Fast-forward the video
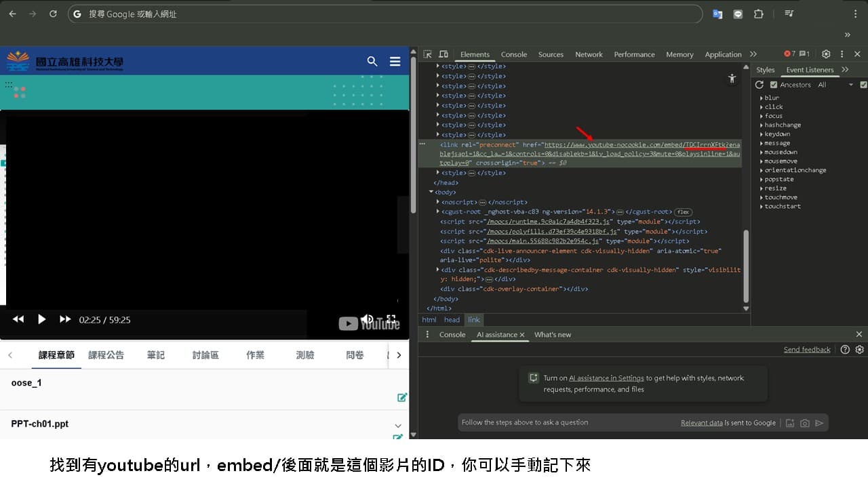 65,319
